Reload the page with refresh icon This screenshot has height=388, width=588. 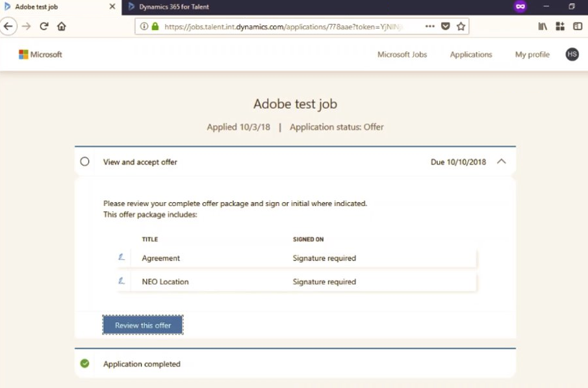tap(44, 26)
